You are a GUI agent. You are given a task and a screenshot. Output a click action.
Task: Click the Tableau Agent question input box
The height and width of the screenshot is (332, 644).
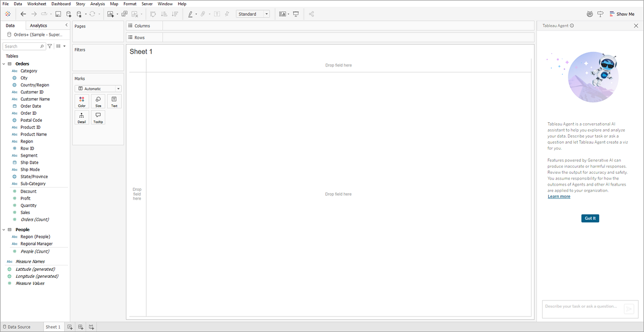[582, 307]
